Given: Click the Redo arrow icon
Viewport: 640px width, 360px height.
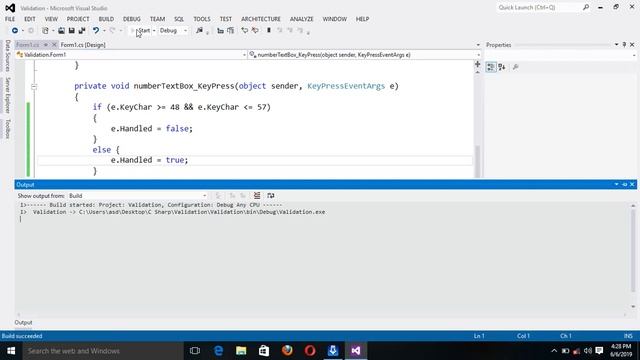Looking at the screenshot, I should [113, 31].
